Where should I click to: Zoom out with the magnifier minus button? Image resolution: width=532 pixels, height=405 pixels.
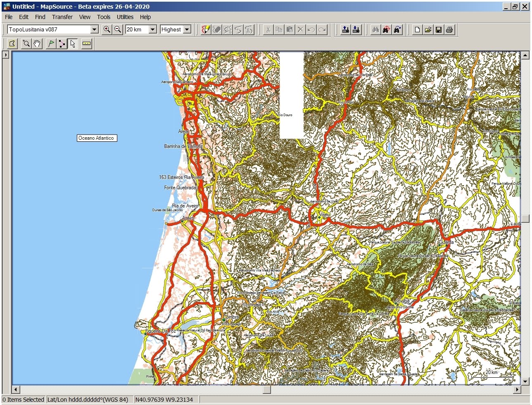pyautogui.click(x=118, y=29)
